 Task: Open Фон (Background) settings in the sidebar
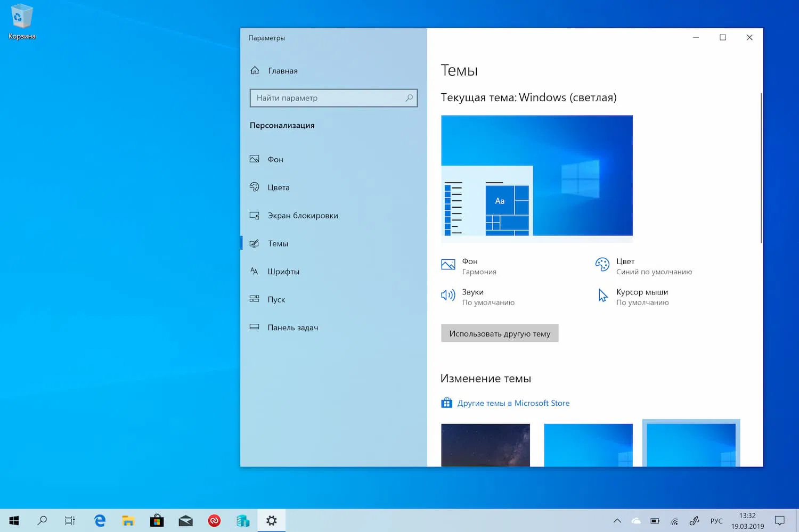275,159
